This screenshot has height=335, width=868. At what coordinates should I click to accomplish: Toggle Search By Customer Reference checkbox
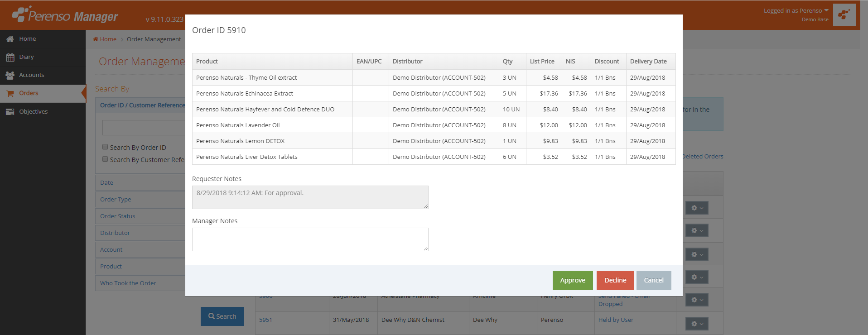[105, 159]
